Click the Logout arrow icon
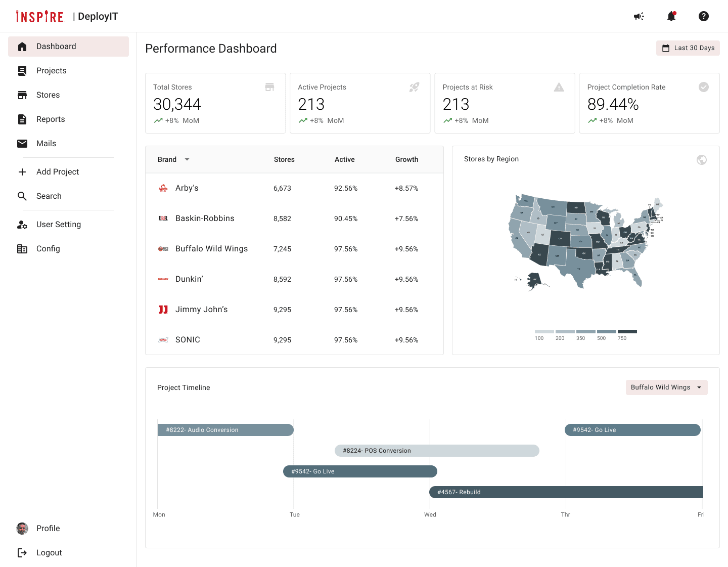This screenshot has width=728, height=567. [x=22, y=553]
